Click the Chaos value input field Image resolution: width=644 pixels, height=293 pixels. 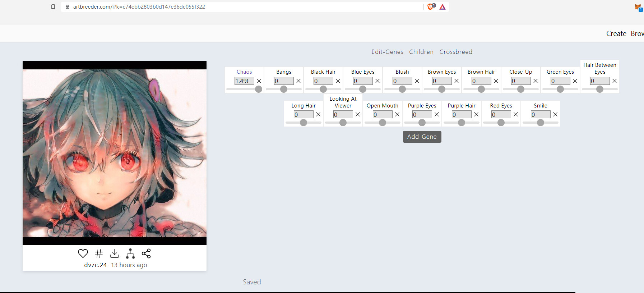tap(244, 81)
